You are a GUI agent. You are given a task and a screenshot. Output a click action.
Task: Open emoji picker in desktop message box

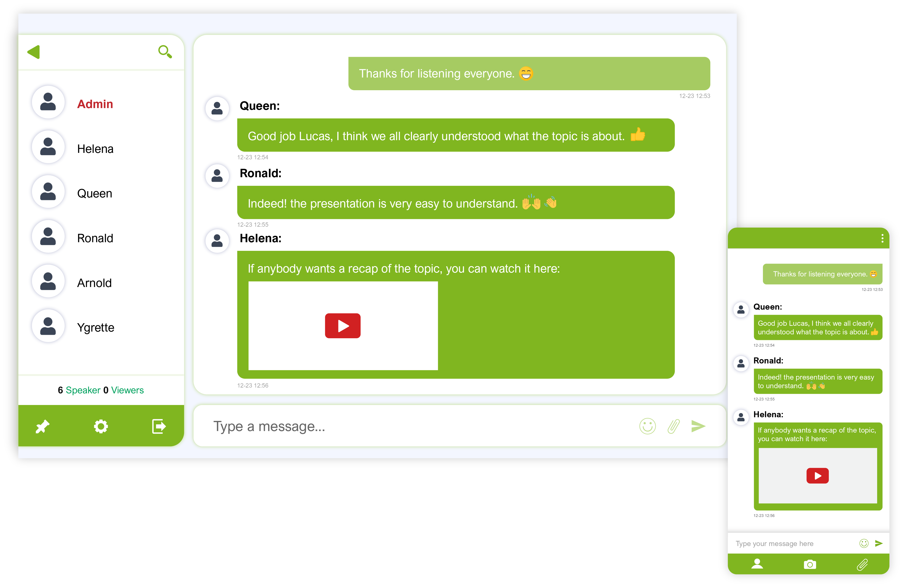point(647,426)
